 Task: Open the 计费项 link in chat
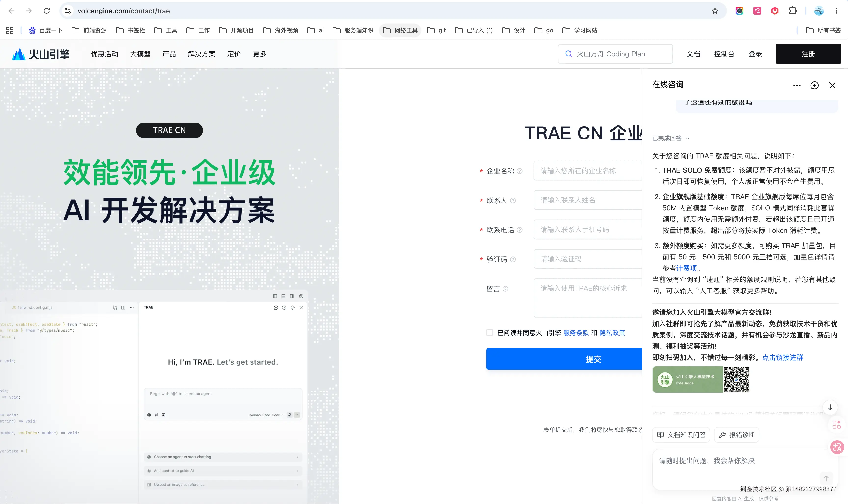pos(687,268)
